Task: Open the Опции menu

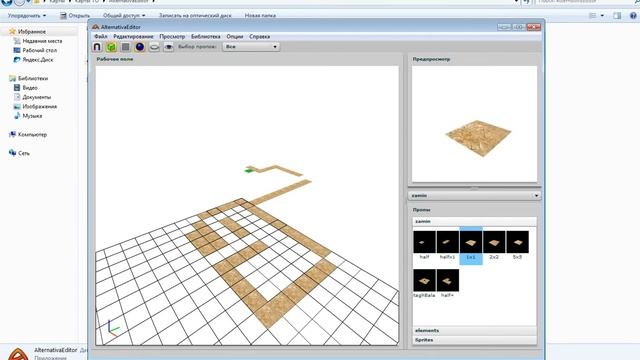Action: (235, 36)
